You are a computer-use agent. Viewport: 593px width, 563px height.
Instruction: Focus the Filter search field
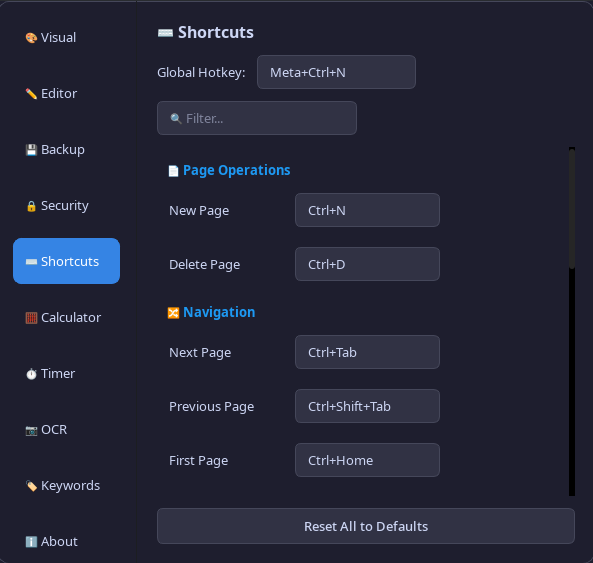[x=257, y=118]
